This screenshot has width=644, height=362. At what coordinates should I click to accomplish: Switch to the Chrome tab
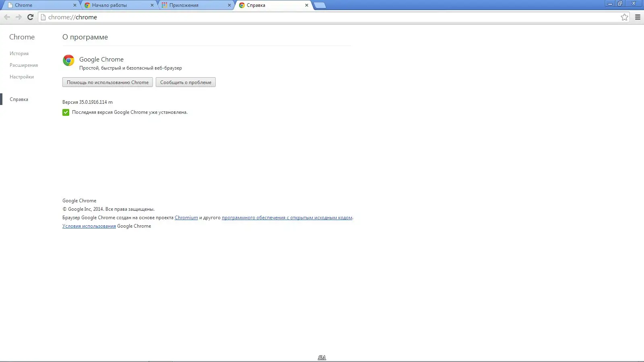click(x=40, y=5)
